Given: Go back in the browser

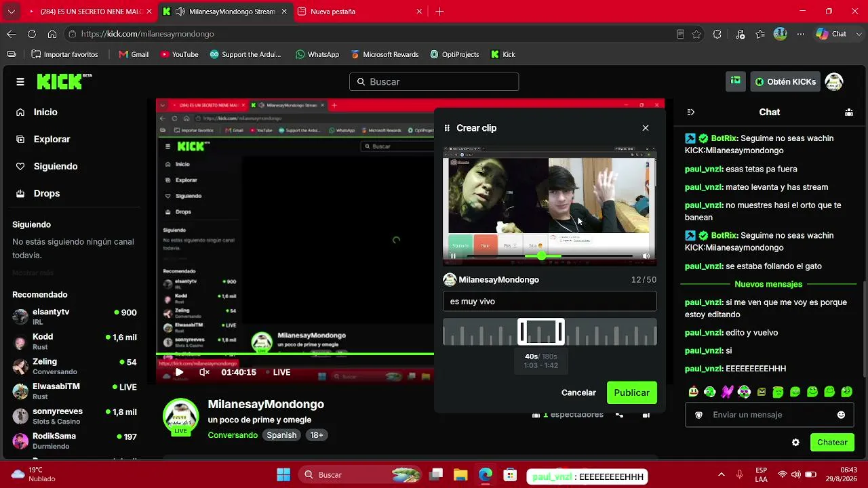Looking at the screenshot, I should tap(12, 34).
